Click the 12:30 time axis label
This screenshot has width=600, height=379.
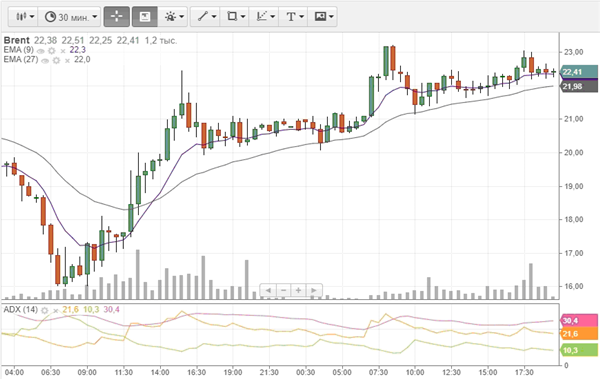pos(452,372)
